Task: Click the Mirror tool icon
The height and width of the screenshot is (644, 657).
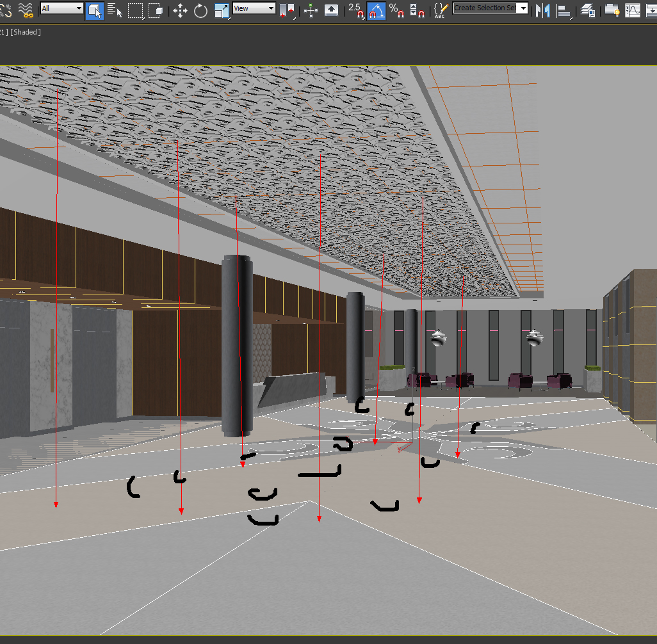Action: (x=543, y=10)
